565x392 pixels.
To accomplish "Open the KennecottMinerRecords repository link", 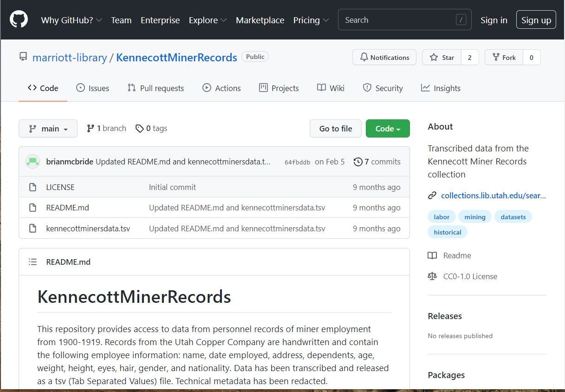I will 176,58.
